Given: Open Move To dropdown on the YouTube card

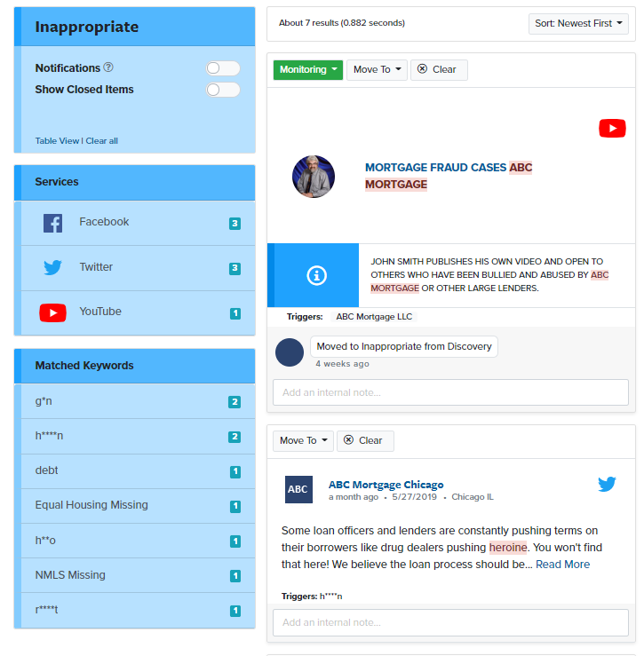Looking at the screenshot, I should pyautogui.click(x=377, y=69).
